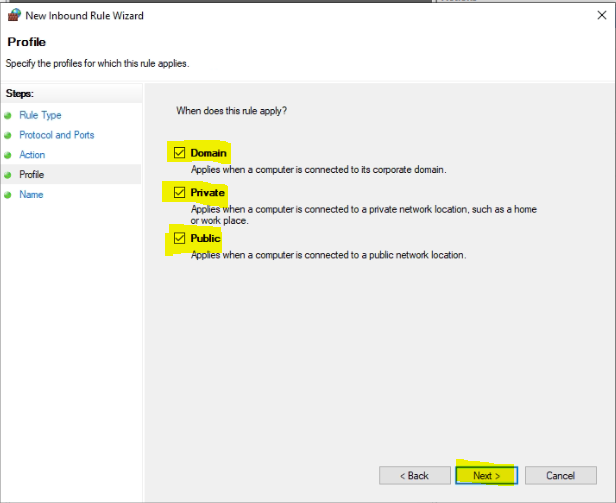Screen dimensions: 616x503
Task: Click green bullet beside Name step
Action: (7, 195)
